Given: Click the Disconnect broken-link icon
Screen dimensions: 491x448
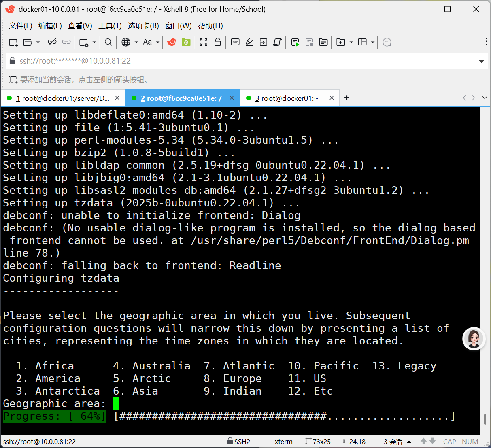Looking at the screenshot, I should (52, 42).
